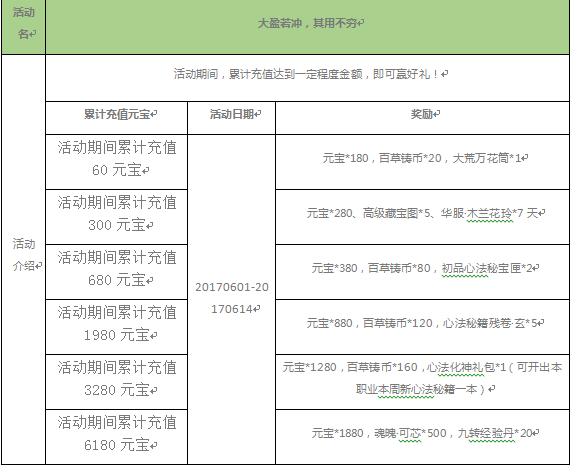Select the 680 元宝 recharge tier cell

point(117,272)
